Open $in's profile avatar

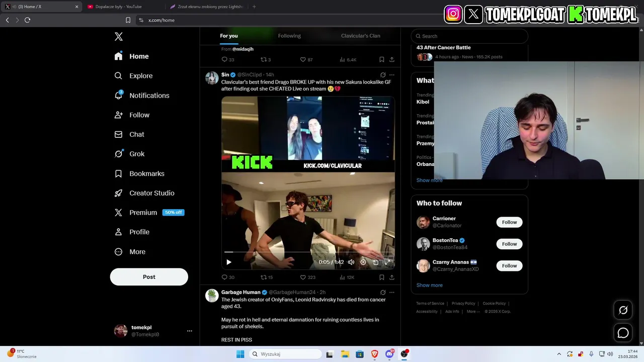[212, 78]
